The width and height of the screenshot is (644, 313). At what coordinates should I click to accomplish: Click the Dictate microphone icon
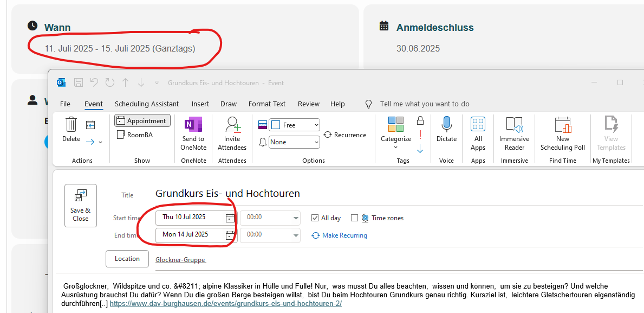[x=446, y=124]
